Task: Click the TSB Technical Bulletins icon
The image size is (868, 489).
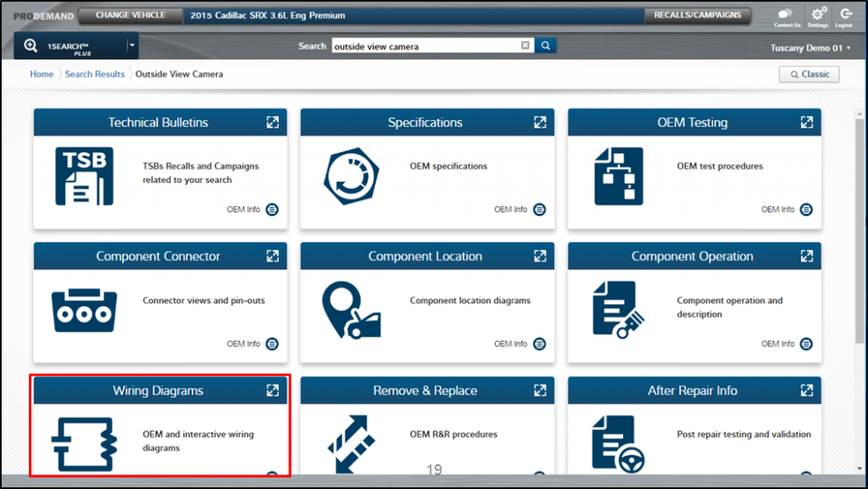Action: pos(84,176)
